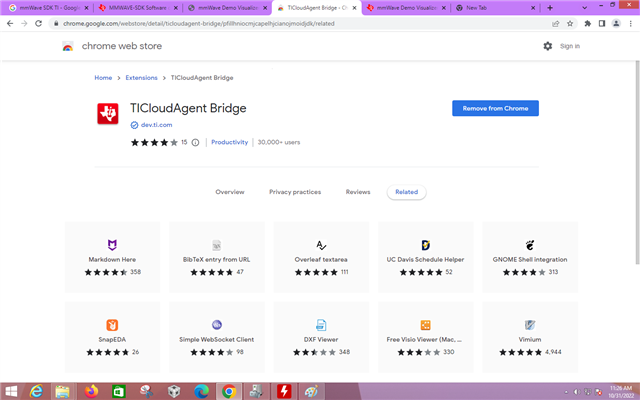Open the Simple WebSocket Client icon
The image size is (640, 400).
click(217, 325)
